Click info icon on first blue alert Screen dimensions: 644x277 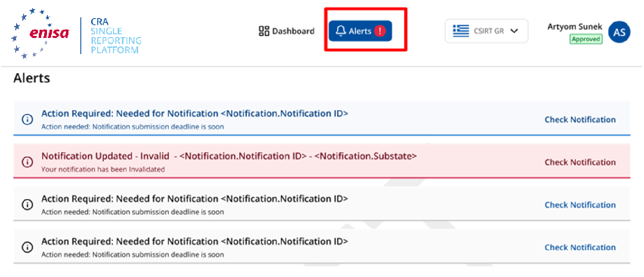click(27, 120)
